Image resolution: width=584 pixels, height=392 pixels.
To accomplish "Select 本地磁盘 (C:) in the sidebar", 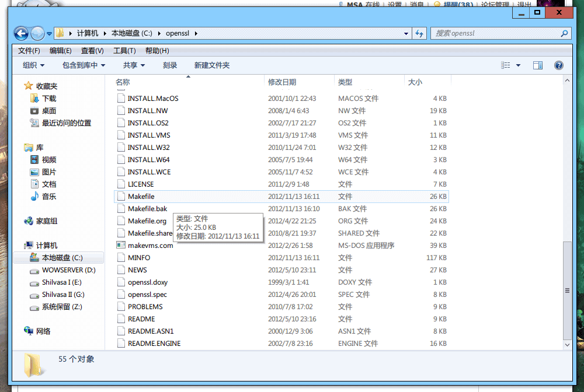I will (58, 258).
